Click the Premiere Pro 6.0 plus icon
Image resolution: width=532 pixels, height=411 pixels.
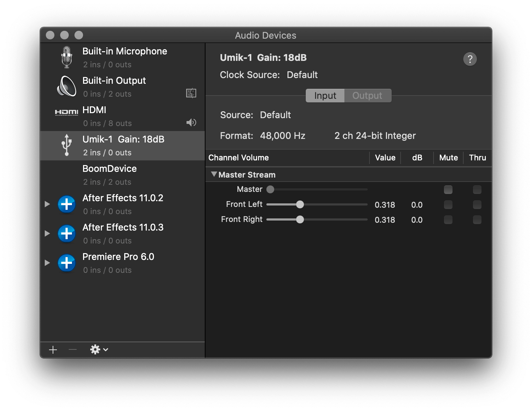67,263
